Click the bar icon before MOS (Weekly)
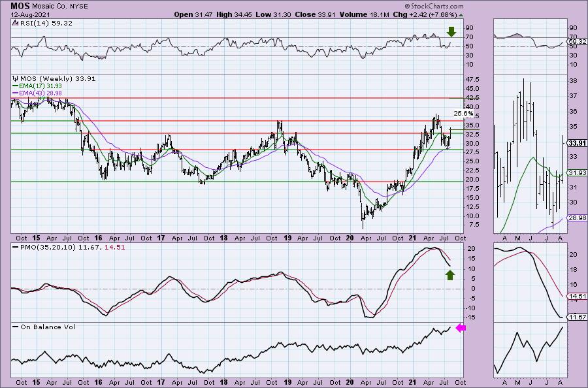The height and width of the screenshot is (388, 588). click(16, 79)
